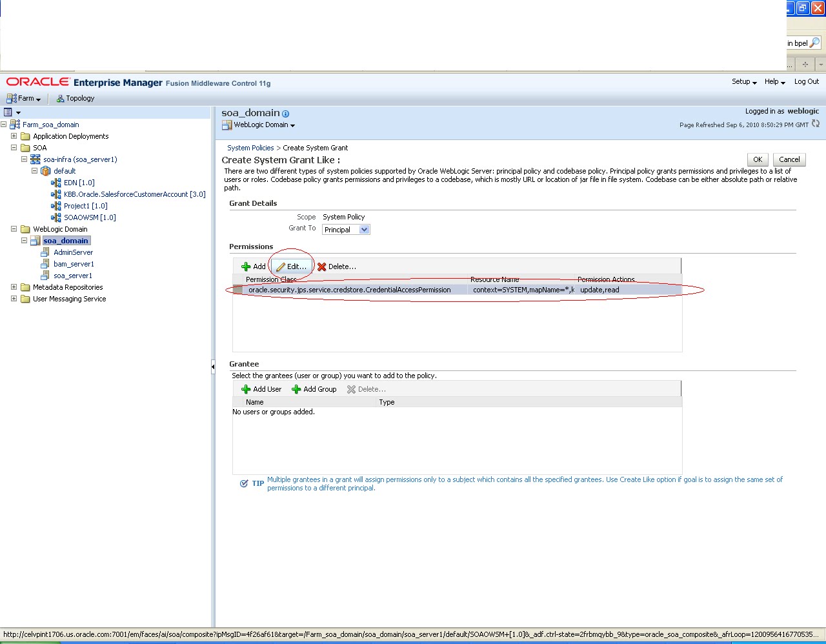
Task: Click the search magnifier next to the bpel field
Action: (x=815, y=43)
